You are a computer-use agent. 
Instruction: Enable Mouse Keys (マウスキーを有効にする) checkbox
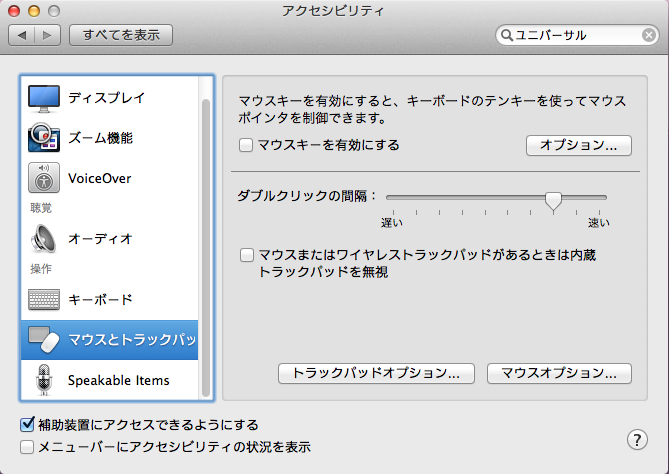(247, 145)
